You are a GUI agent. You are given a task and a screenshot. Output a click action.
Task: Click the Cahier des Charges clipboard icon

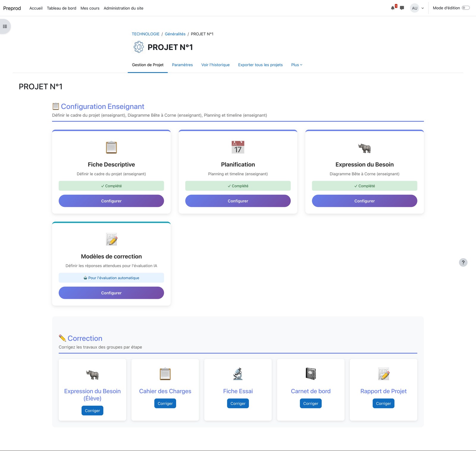pos(165,374)
